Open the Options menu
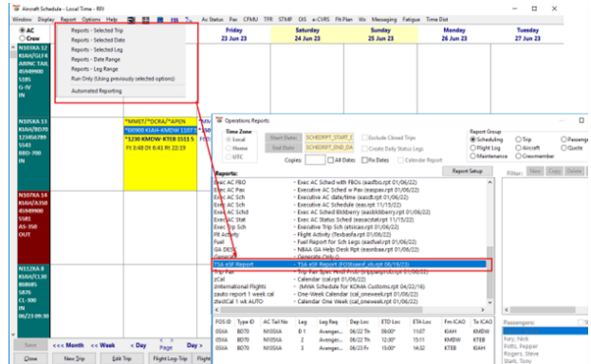591x364 pixels. click(x=91, y=20)
